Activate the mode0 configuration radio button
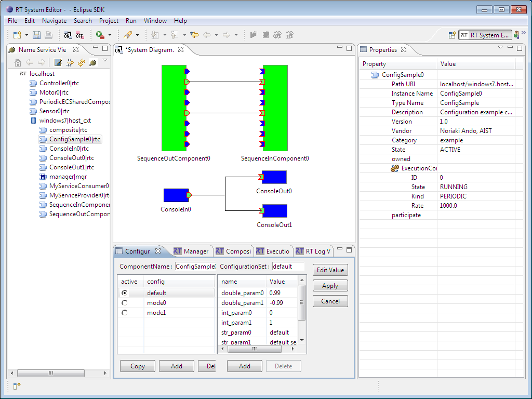The height and width of the screenshot is (399, 532). (x=125, y=303)
